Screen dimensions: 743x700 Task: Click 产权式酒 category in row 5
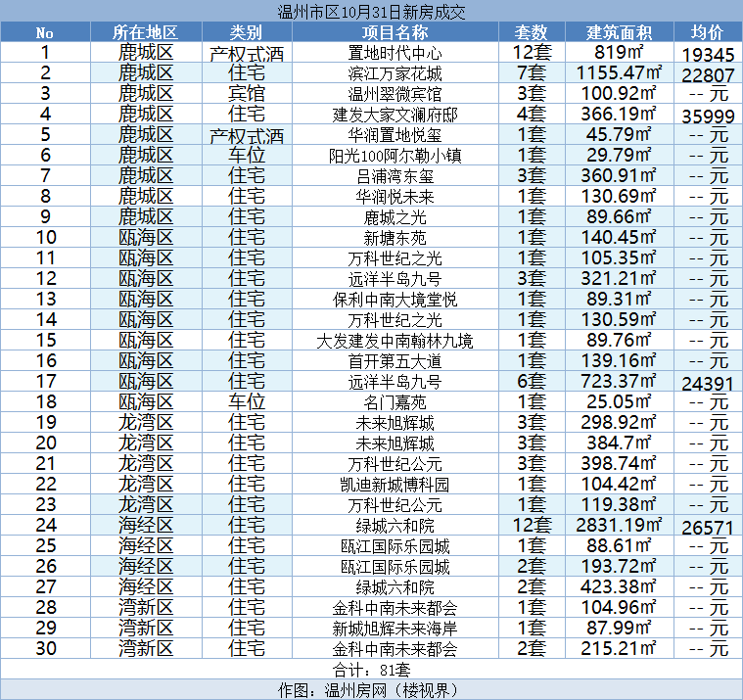coord(247,136)
